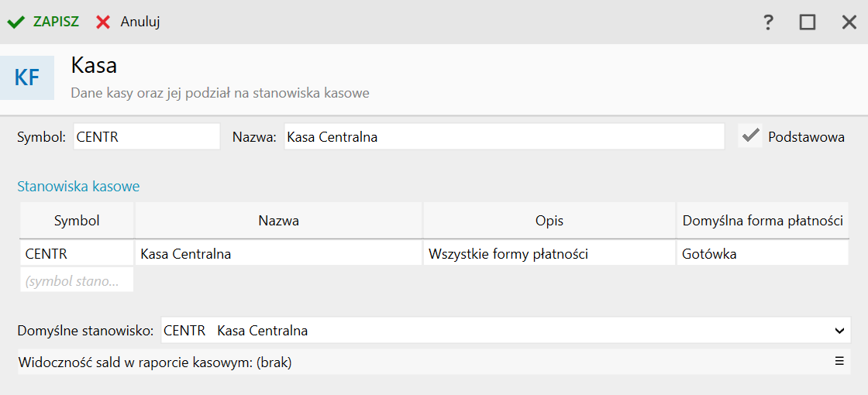Click the KF Kasa tile icon
This screenshot has height=395, width=868.
(x=27, y=78)
